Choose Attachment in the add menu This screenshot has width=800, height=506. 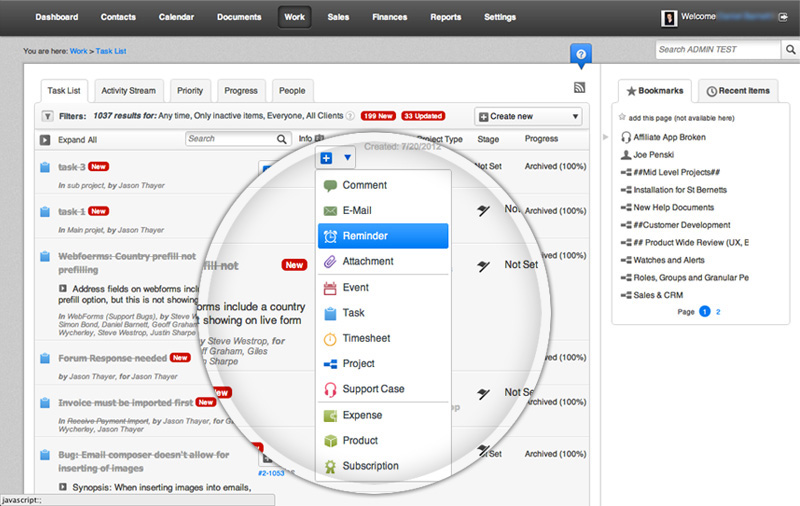[x=383, y=261]
